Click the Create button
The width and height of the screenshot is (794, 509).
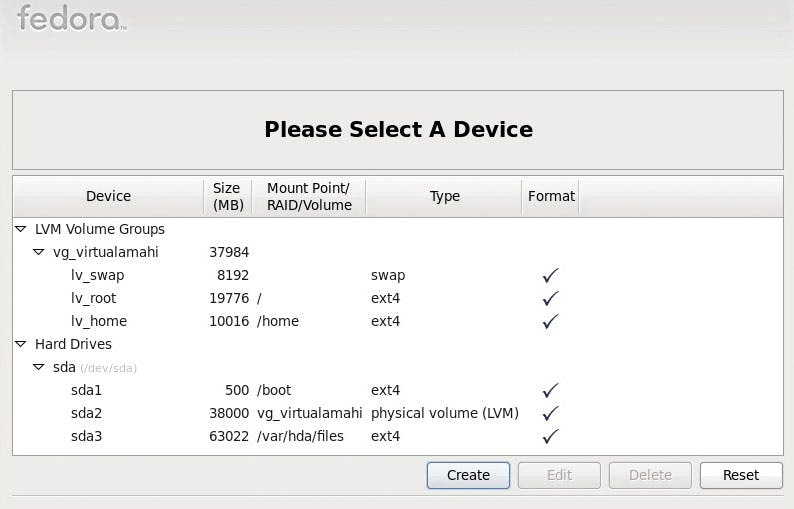[468, 475]
